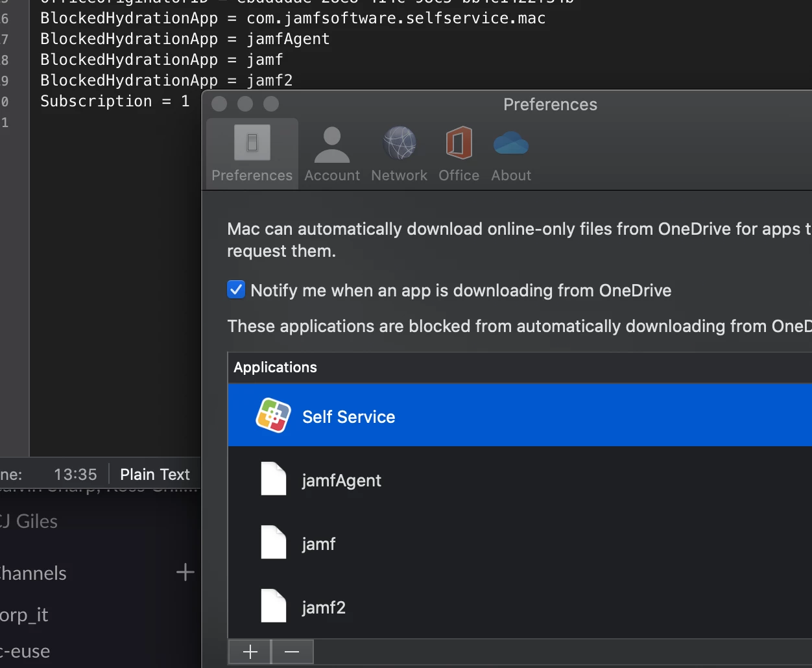Add a blocked application with plus button

pos(250,652)
